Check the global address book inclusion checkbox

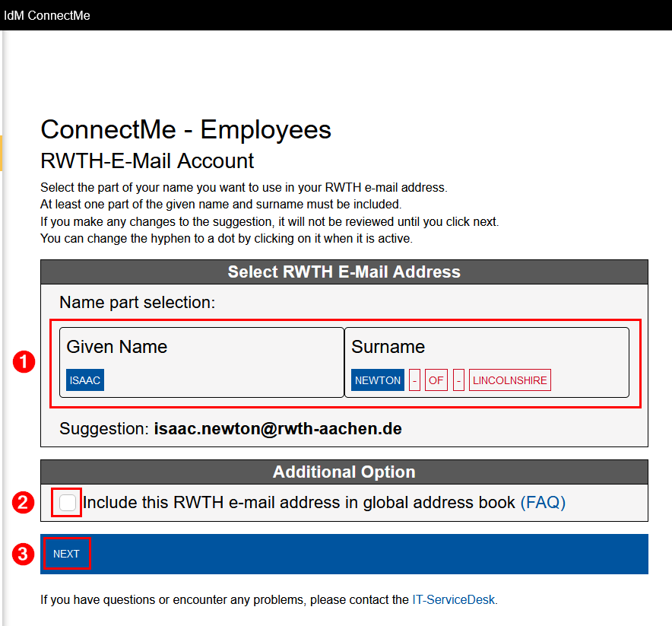coord(66,502)
